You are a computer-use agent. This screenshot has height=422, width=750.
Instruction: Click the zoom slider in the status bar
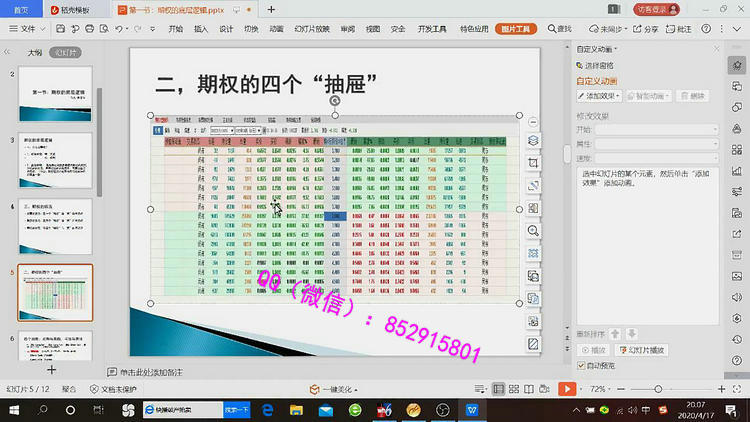[x=658, y=388]
